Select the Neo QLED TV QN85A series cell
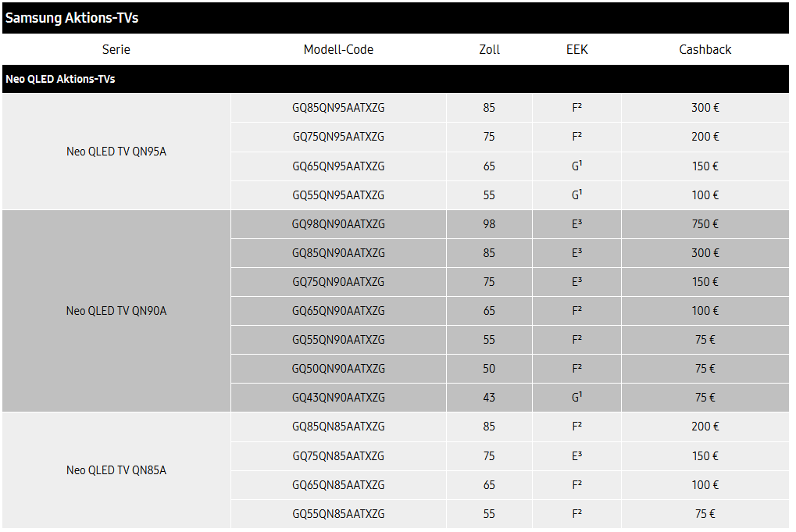 pos(116,470)
